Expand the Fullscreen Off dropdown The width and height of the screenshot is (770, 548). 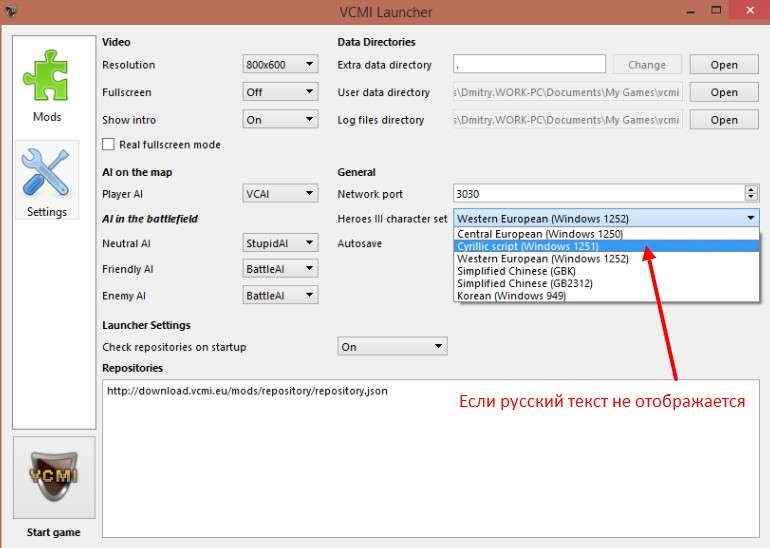tap(280, 92)
